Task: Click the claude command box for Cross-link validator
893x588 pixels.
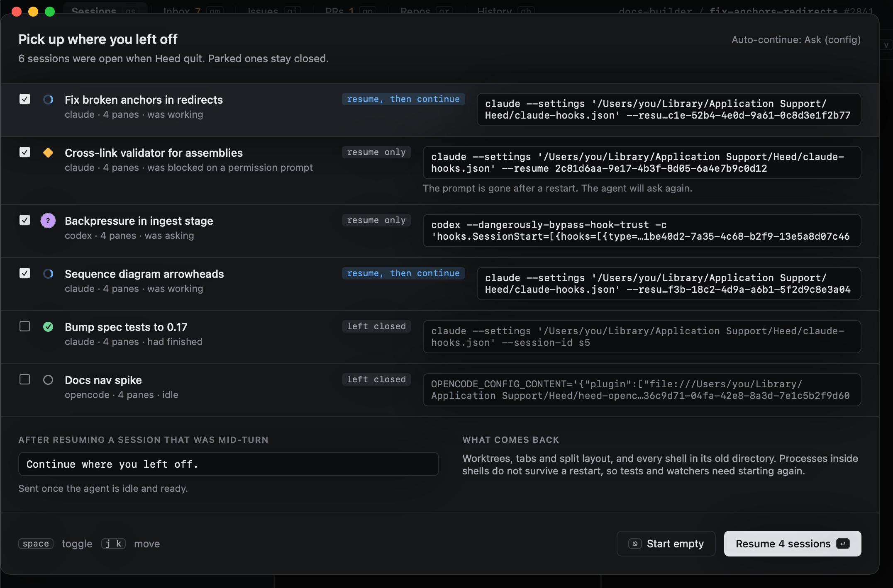Action: pyautogui.click(x=642, y=163)
